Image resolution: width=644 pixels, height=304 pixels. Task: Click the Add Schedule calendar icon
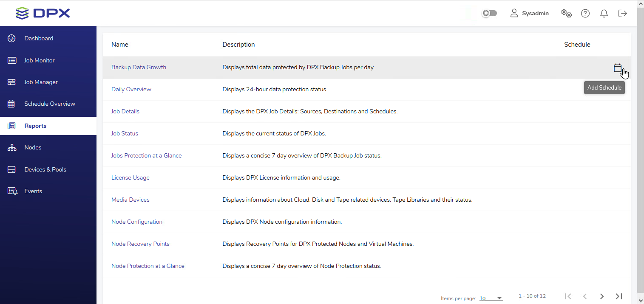617,68
